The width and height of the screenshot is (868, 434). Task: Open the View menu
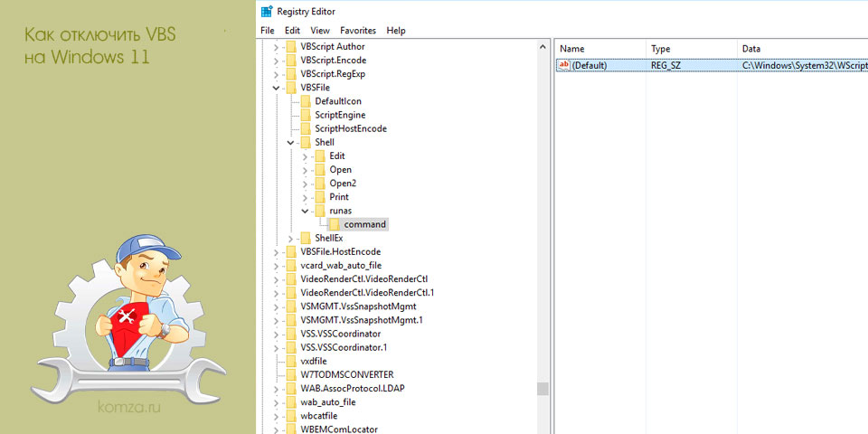pyautogui.click(x=320, y=31)
